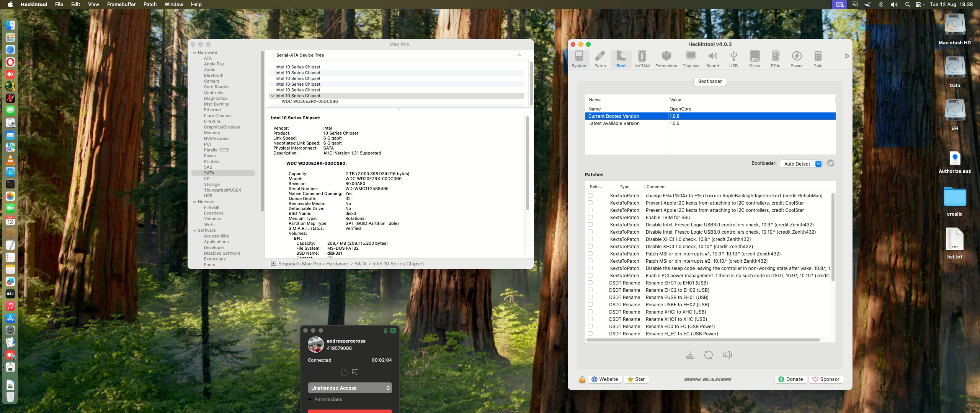Open the Extensions toolbar icon
The width and height of the screenshot is (980, 413).
pyautogui.click(x=666, y=59)
